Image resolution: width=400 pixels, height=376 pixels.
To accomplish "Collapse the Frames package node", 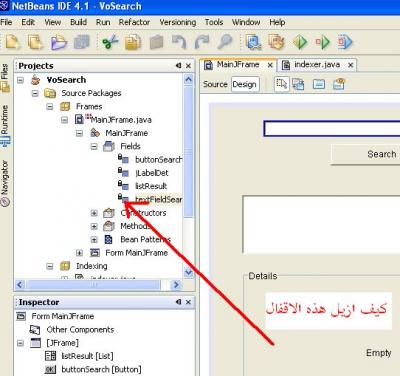I will (50, 107).
